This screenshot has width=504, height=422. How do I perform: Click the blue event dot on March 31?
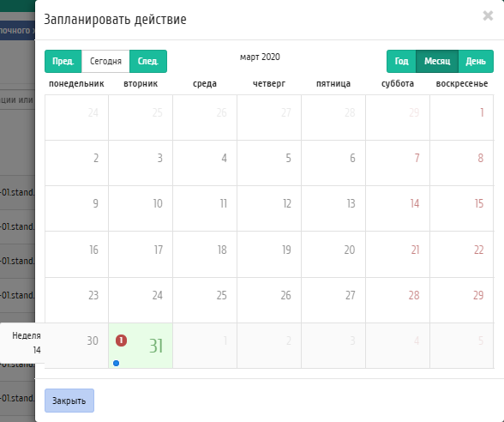click(116, 363)
